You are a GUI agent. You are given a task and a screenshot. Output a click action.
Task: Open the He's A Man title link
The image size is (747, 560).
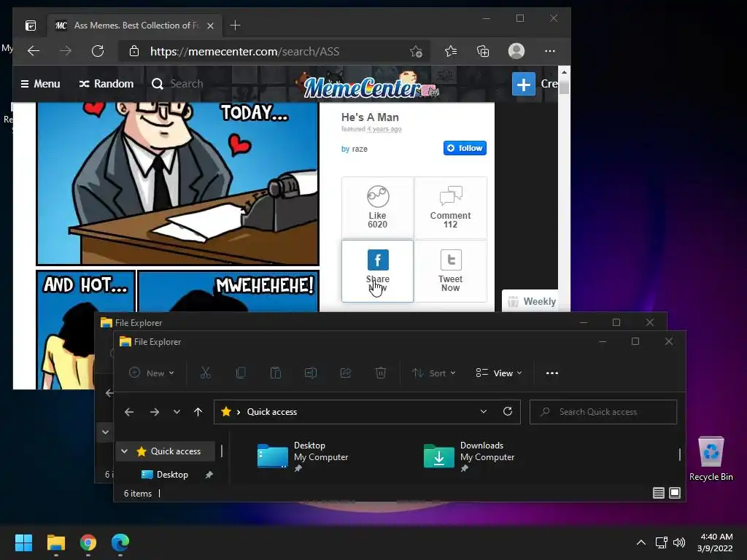(x=370, y=117)
